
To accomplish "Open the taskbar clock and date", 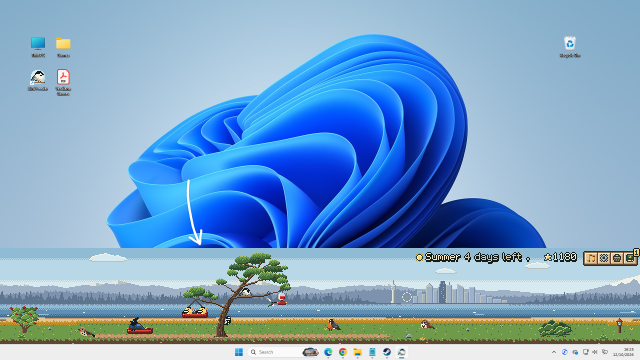I will (623, 352).
